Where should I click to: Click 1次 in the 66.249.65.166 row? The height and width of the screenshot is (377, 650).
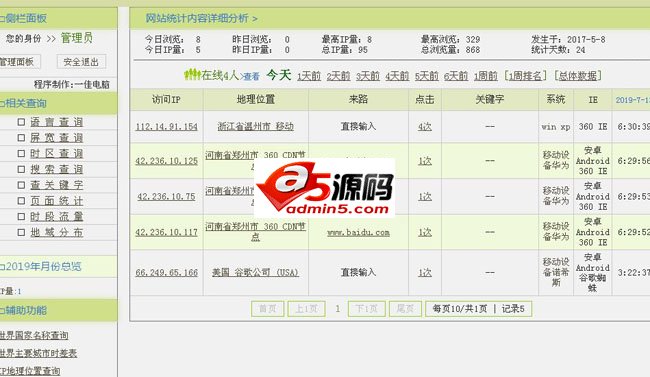425,272
